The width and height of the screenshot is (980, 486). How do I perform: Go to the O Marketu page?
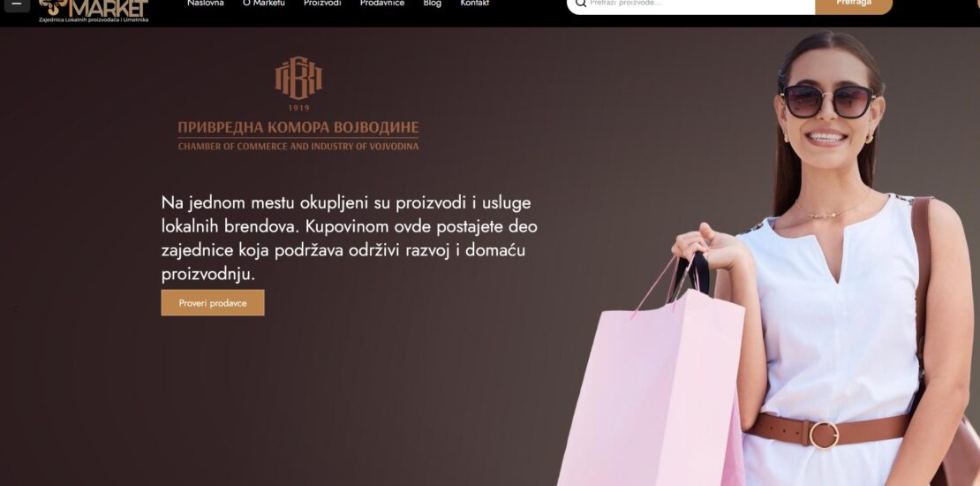point(264,4)
